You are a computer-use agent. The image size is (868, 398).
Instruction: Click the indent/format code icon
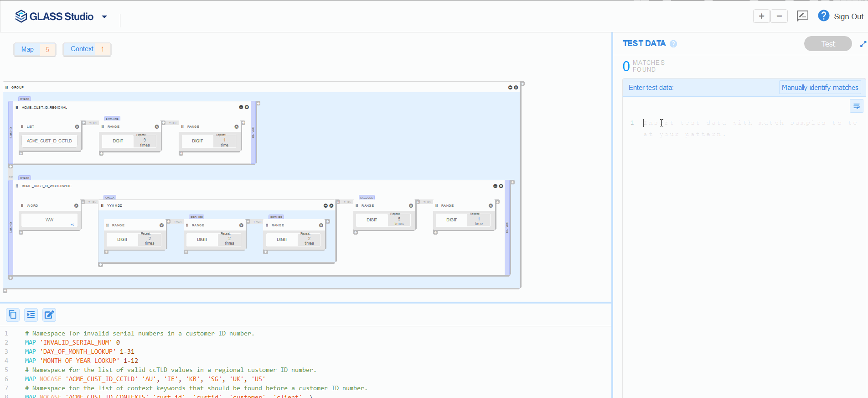31,314
